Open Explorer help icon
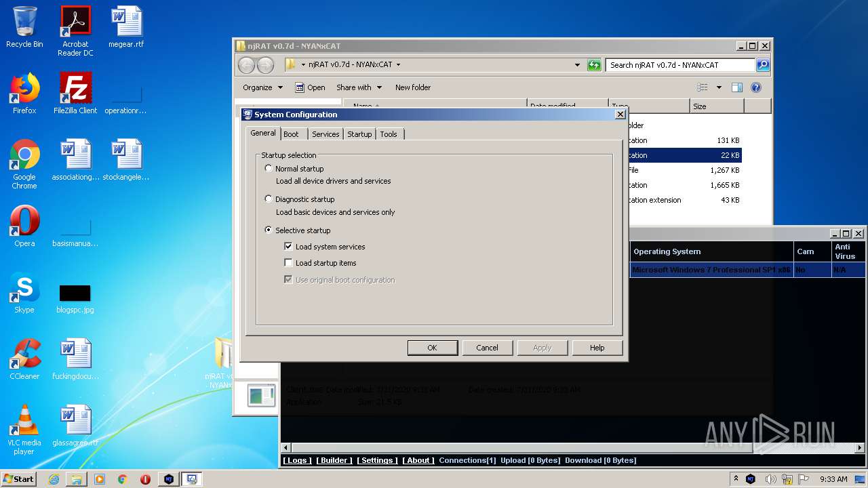Viewport: 868px width, 488px height. (756, 87)
